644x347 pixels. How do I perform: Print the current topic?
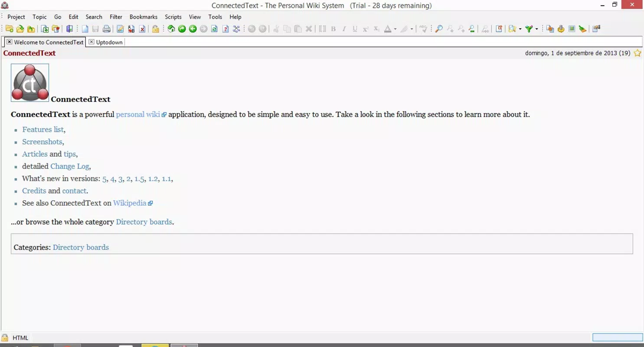point(106,29)
